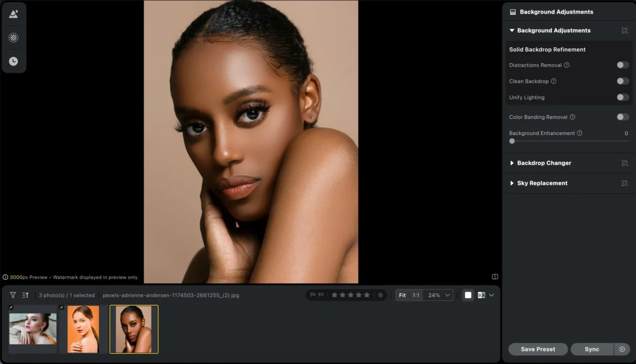Switch on Color Banding Removal
This screenshot has width=636, height=364.
pos(623,117)
